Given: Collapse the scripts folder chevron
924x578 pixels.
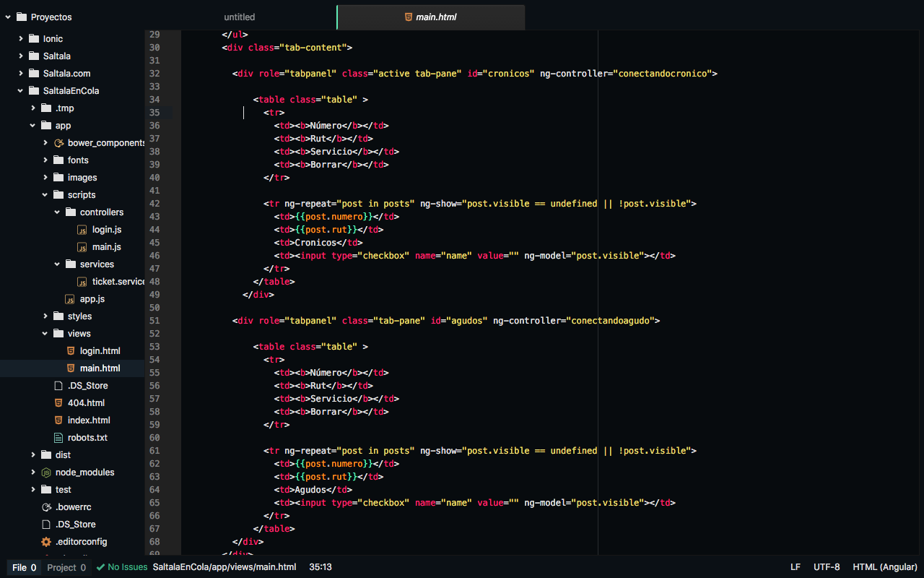Looking at the screenshot, I should [x=45, y=194].
